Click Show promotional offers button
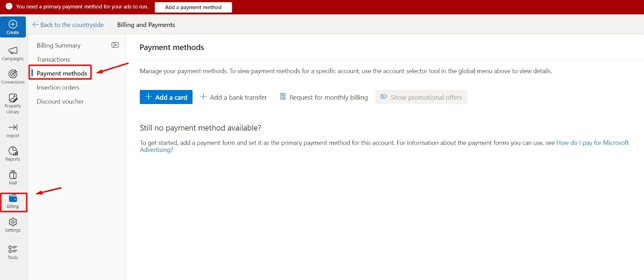Screen dimensions: 644x280 (x=421, y=97)
